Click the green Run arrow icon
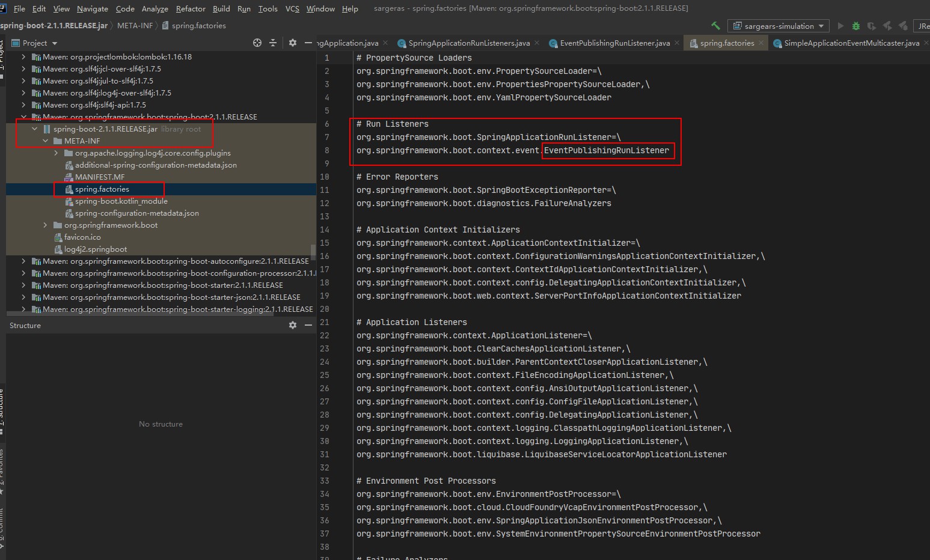This screenshot has height=560, width=930. (840, 26)
